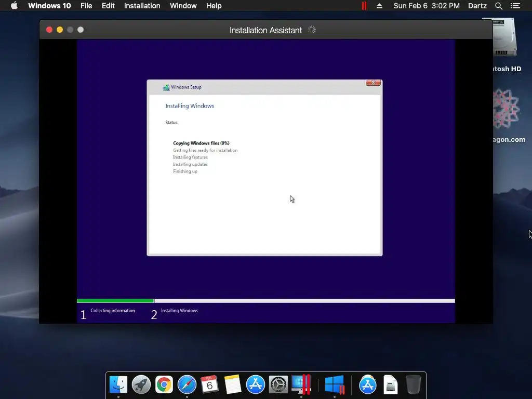Open Notification Center list icon
This screenshot has width=532, height=399.
coord(515,6)
